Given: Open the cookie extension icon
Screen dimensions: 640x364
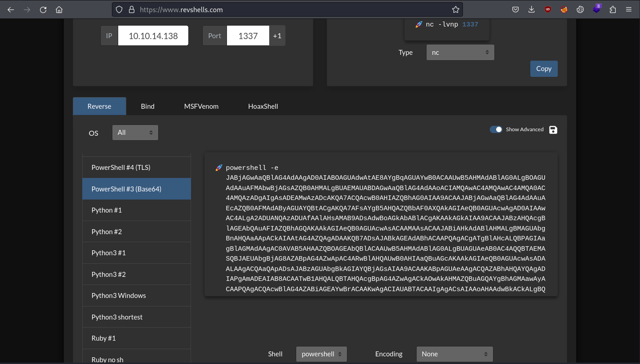Looking at the screenshot, I should coord(580,9).
